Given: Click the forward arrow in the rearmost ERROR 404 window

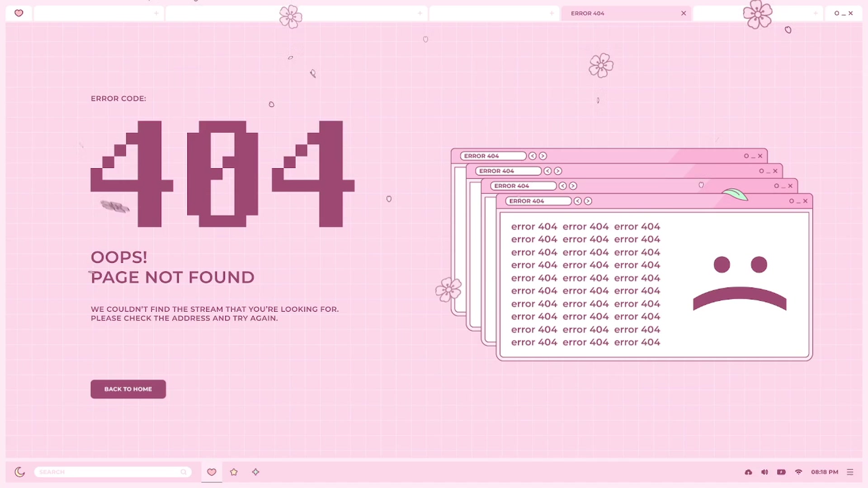Looking at the screenshot, I should point(542,156).
